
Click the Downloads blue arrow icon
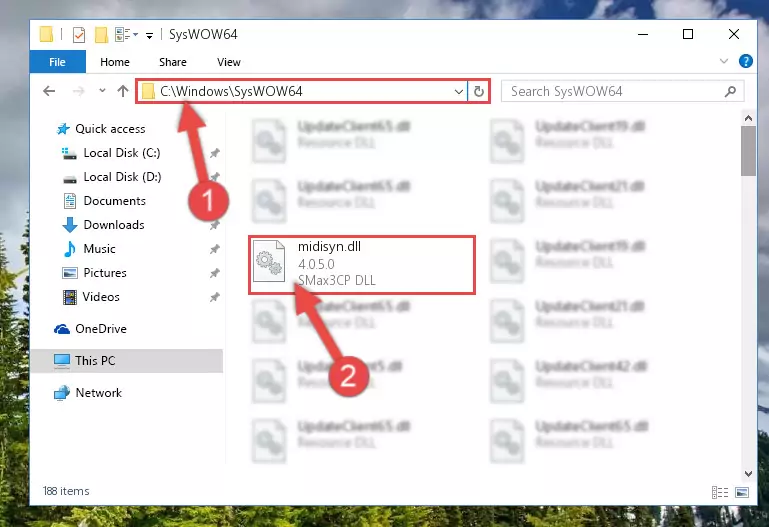[70, 225]
